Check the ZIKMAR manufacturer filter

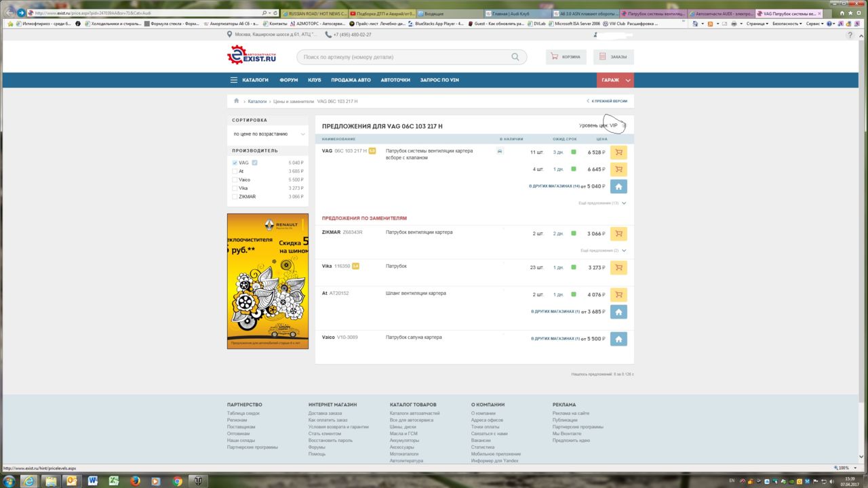pyautogui.click(x=235, y=197)
